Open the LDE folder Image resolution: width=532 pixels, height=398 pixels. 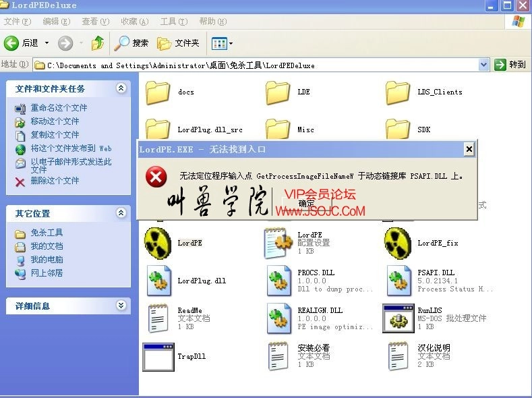[x=278, y=92]
